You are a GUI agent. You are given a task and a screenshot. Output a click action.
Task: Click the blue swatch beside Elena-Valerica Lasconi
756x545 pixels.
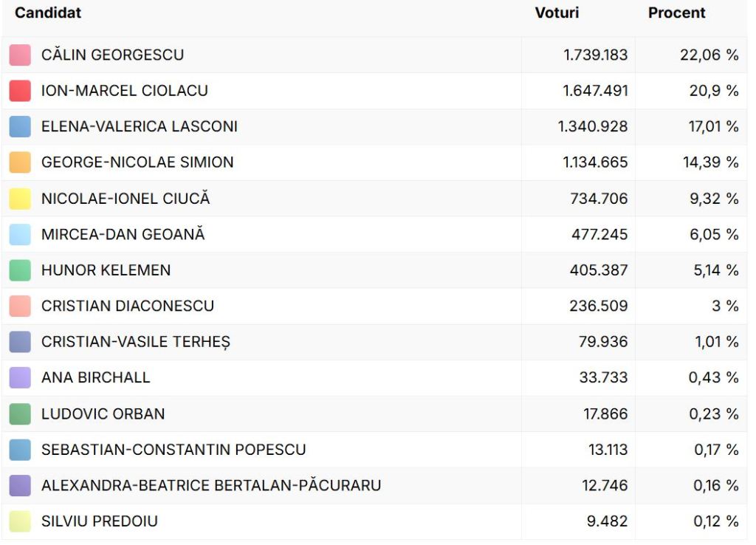pos(20,127)
